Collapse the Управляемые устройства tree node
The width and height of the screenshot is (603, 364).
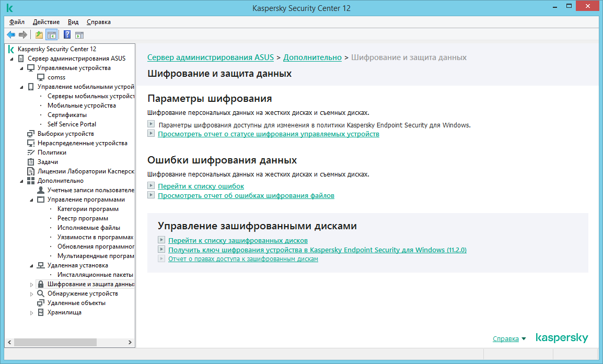click(x=21, y=68)
